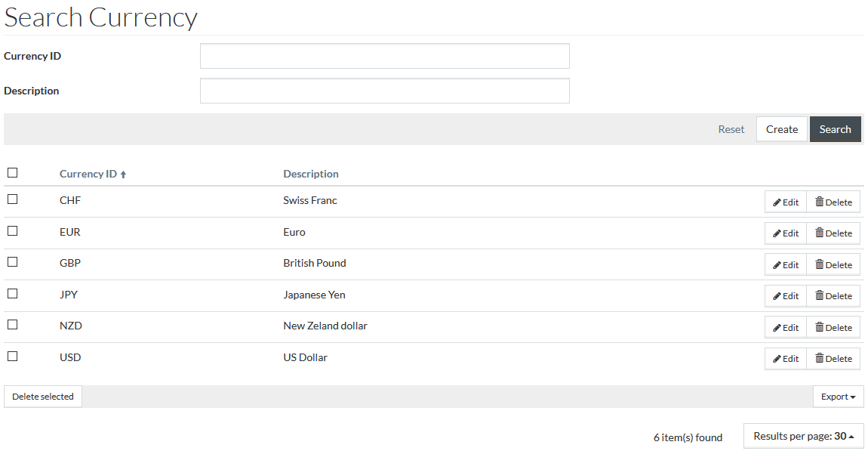Click the pencil icon in the EUR row

pos(777,234)
